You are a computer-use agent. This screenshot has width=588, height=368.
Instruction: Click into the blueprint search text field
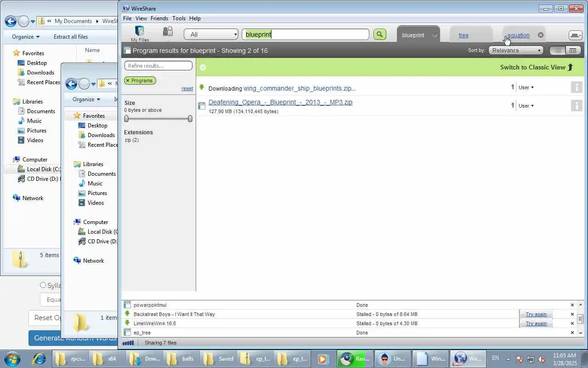[305, 34]
